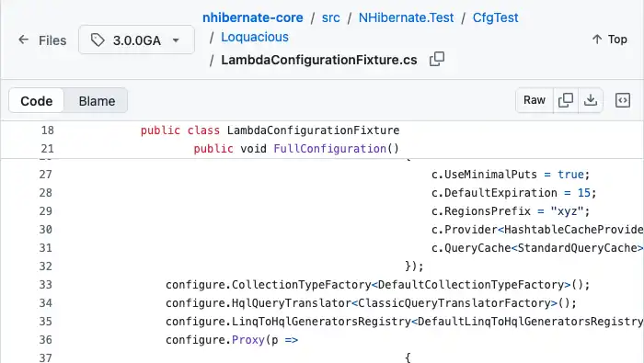Click the c.QueryCache<StandardQueryCache> line
Image resolution: width=644 pixels, height=363 pixels.
pyautogui.click(x=537, y=248)
